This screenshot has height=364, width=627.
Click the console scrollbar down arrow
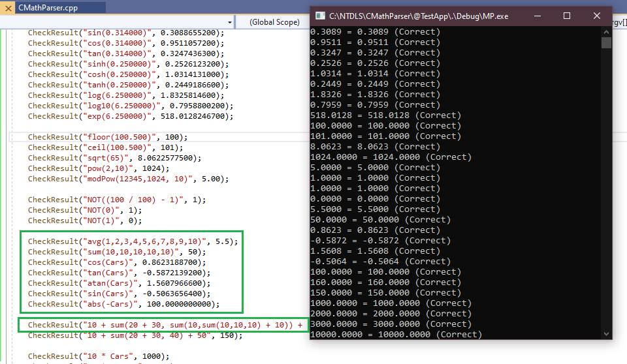coord(606,334)
